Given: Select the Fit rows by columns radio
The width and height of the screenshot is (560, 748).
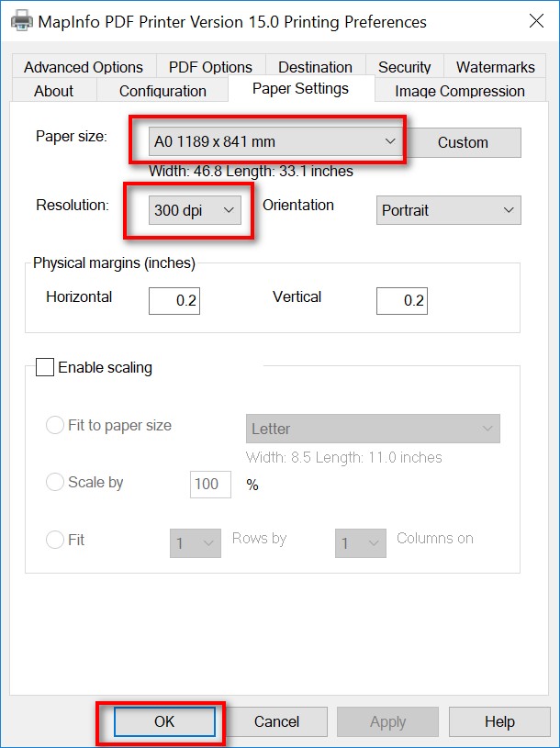Looking at the screenshot, I should point(55,541).
